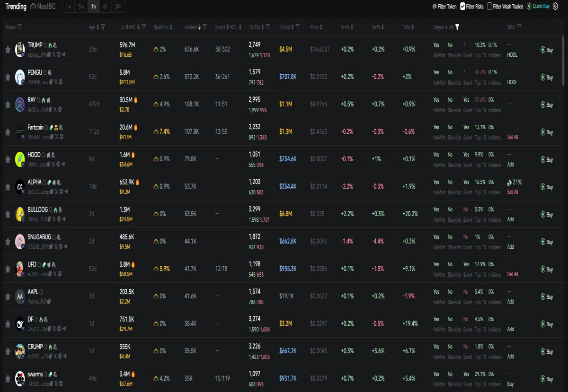Viewport: 568px width, 392px height.
Task: Open the DEV column filter funnel
Action: click(519, 27)
